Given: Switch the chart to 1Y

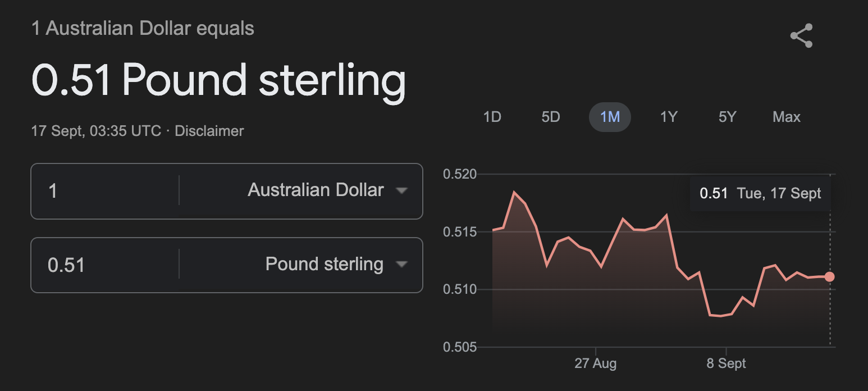Looking at the screenshot, I should (669, 117).
